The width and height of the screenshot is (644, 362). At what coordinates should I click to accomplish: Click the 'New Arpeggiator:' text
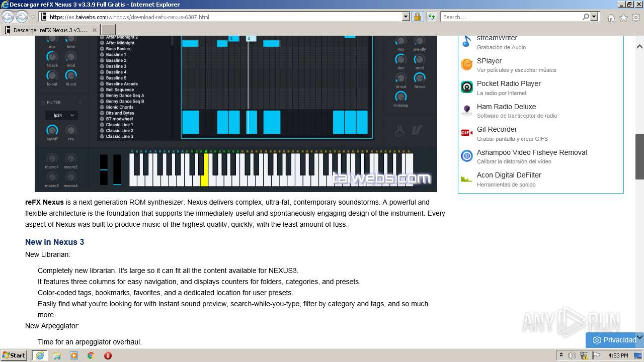[52, 326]
